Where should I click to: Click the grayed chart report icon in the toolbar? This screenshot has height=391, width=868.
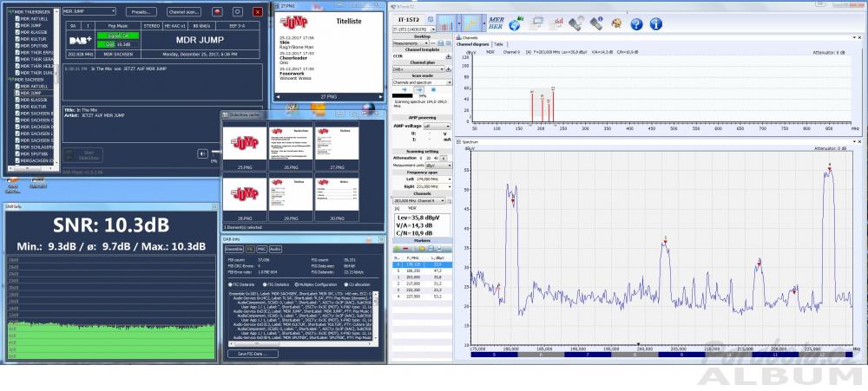tap(556, 23)
